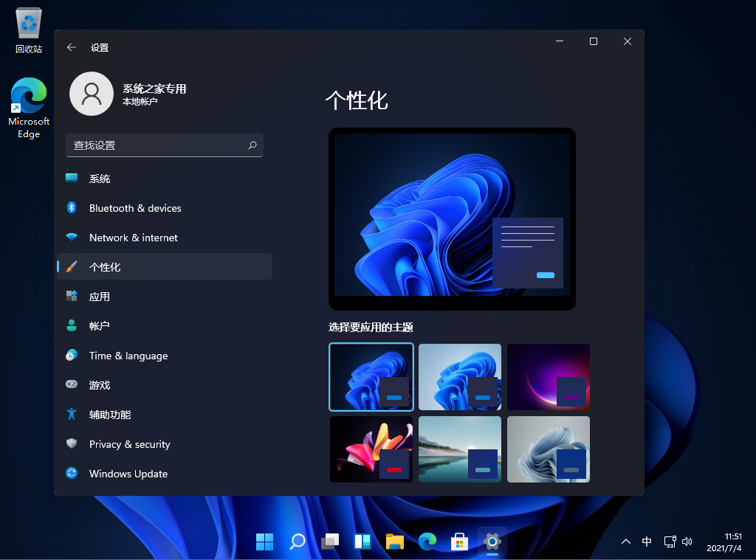The height and width of the screenshot is (560, 756).
Task: Open Bluetooth & devices settings
Action: tap(134, 208)
